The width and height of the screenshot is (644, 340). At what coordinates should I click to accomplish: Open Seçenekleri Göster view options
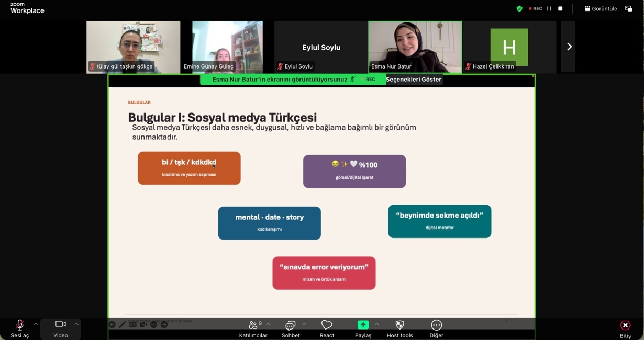tap(414, 80)
